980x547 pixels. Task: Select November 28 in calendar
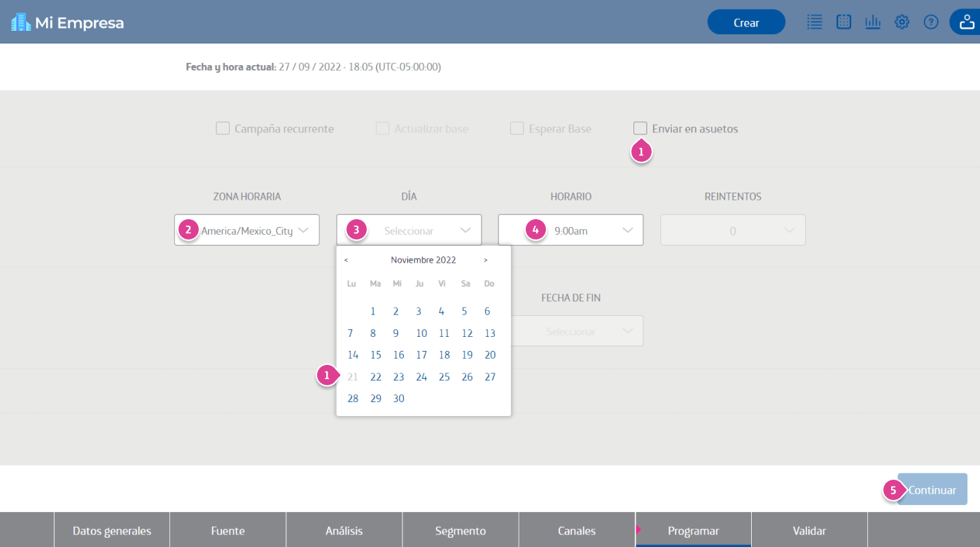[x=353, y=399]
